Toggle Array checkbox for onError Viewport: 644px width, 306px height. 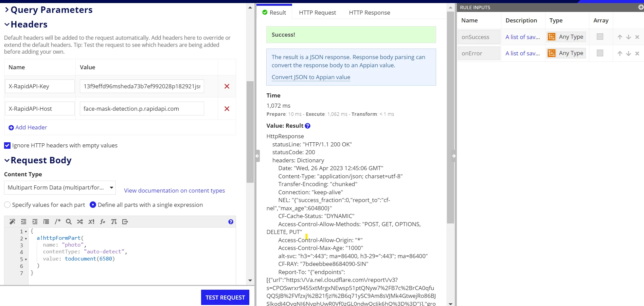click(x=600, y=53)
